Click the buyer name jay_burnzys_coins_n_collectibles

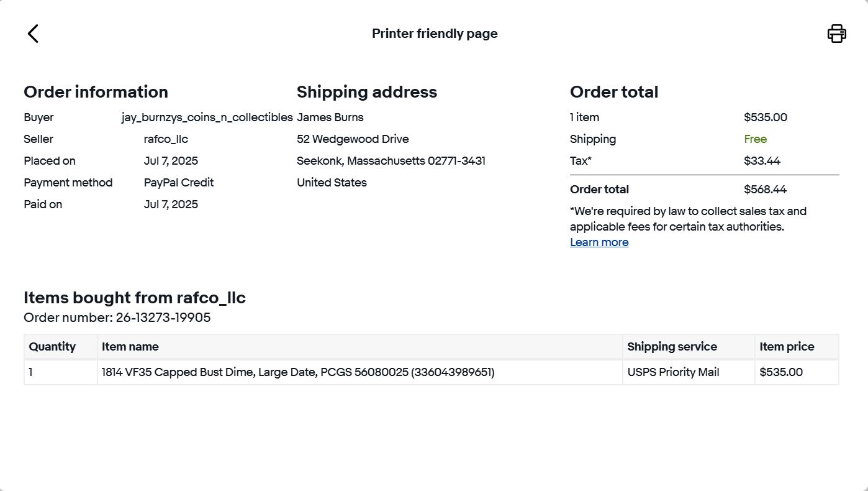207,117
